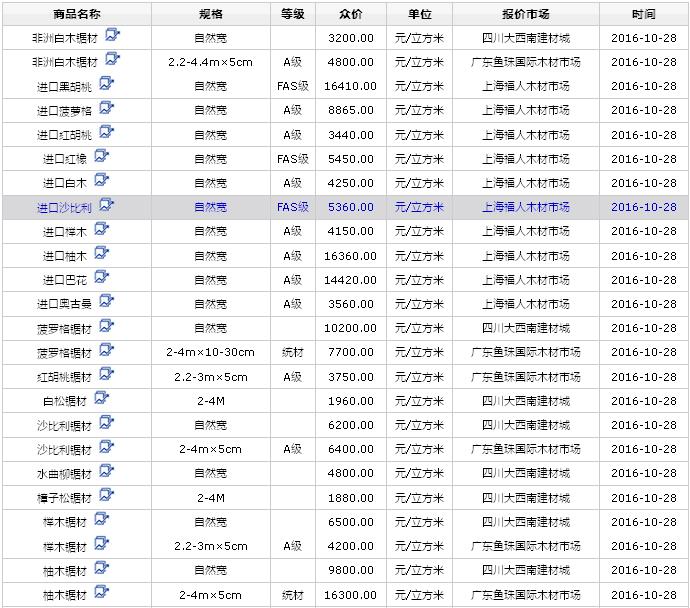The height and width of the screenshot is (608, 690).
Task: Click the chart icon next to 进口菠萝格
Action: (106, 108)
